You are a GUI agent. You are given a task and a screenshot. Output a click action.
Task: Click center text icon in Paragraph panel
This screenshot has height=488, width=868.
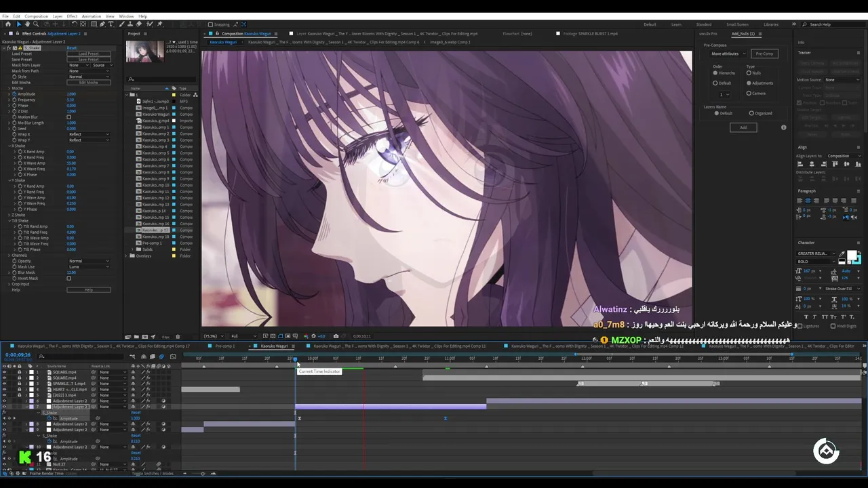pyautogui.click(x=808, y=201)
